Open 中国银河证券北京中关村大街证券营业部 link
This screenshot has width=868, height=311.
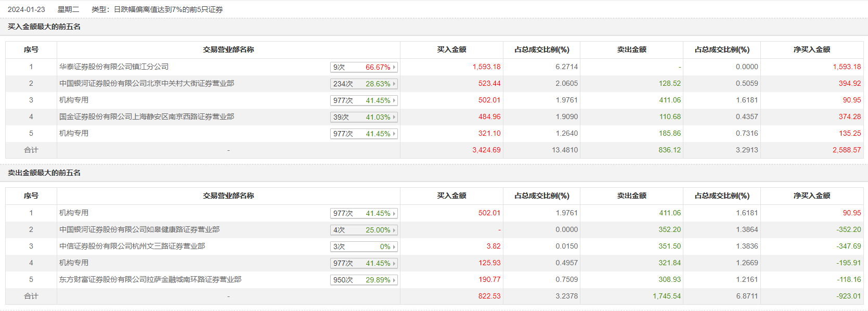(x=147, y=83)
